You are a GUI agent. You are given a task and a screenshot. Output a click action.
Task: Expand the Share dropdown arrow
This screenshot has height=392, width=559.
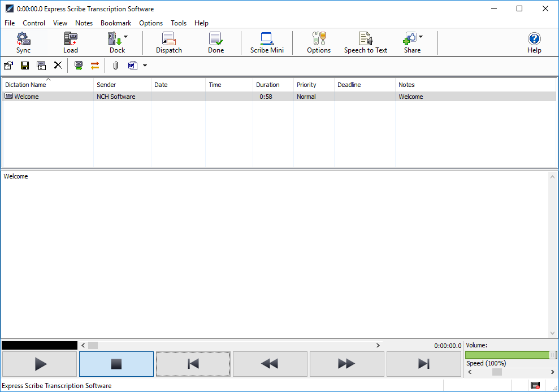(421, 36)
